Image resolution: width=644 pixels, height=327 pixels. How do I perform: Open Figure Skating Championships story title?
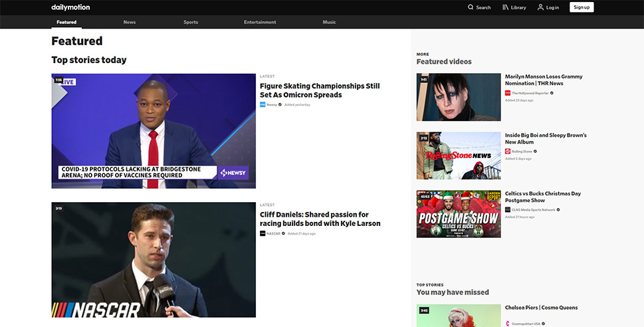tap(320, 90)
